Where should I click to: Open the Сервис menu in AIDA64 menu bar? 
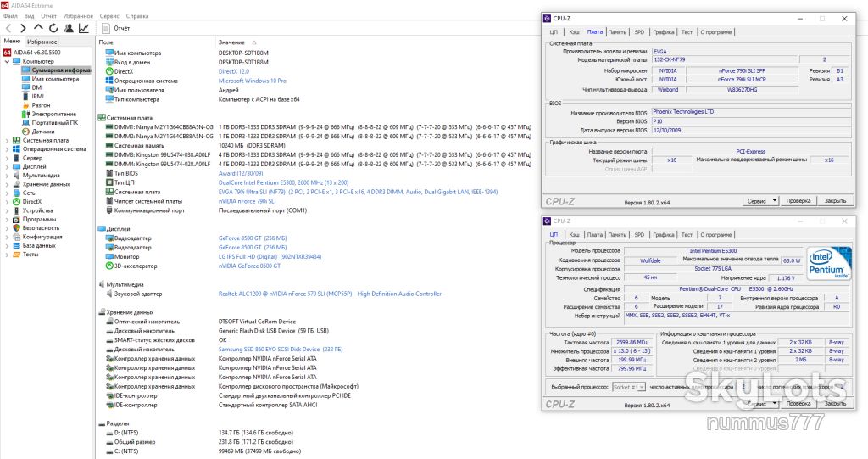109,16
